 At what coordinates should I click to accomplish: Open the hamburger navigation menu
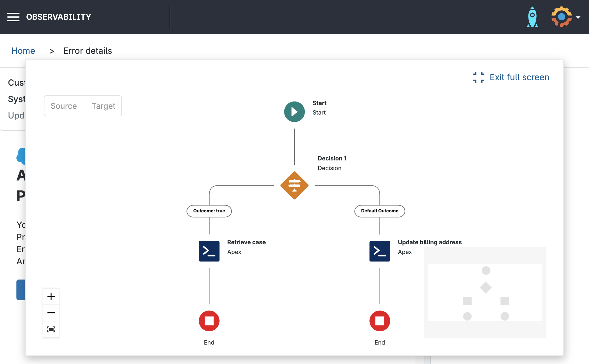pos(13,17)
